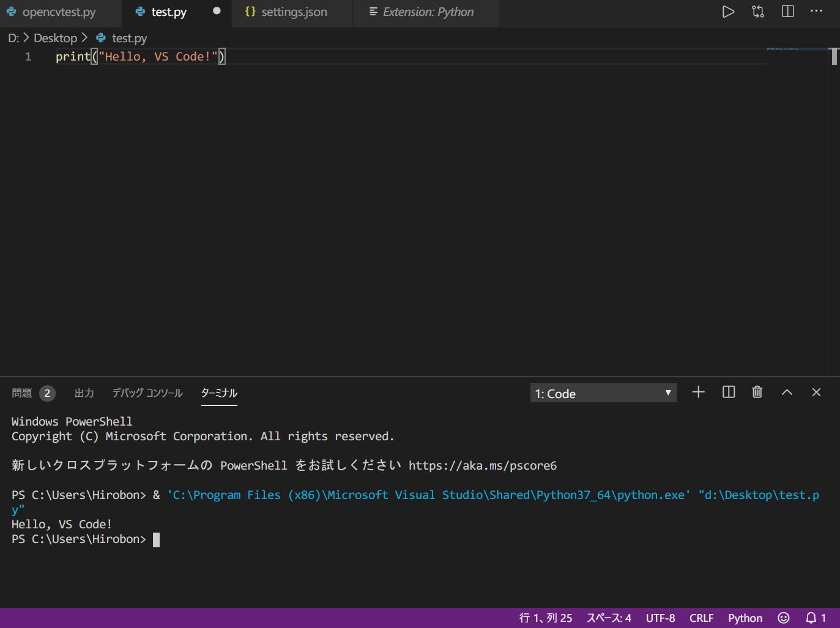
Task: Kill terminal with the trash icon
Action: [x=757, y=392]
